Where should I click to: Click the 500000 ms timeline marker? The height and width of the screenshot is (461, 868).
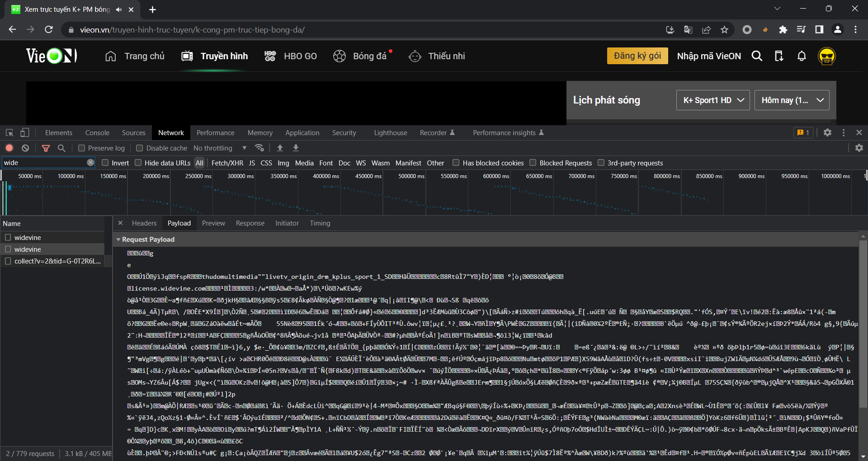tap(411, 176)
